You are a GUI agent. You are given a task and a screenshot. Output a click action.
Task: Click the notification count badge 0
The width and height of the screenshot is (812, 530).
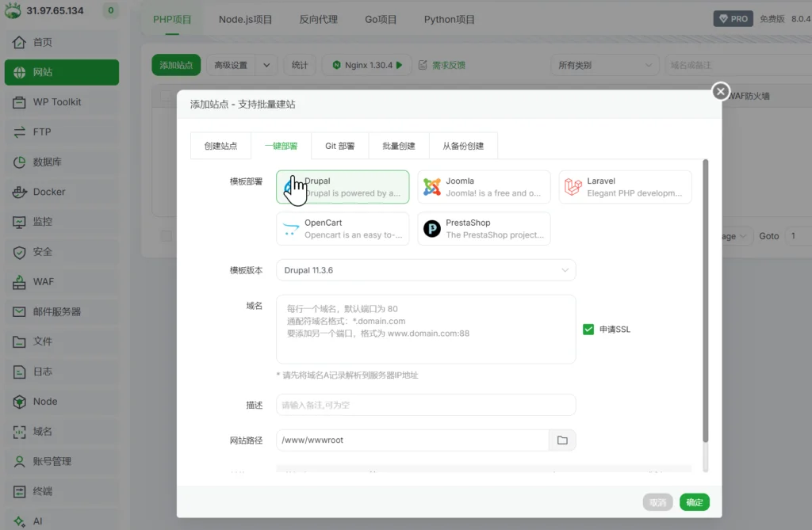pyautogui.click(x=110, y=10)
